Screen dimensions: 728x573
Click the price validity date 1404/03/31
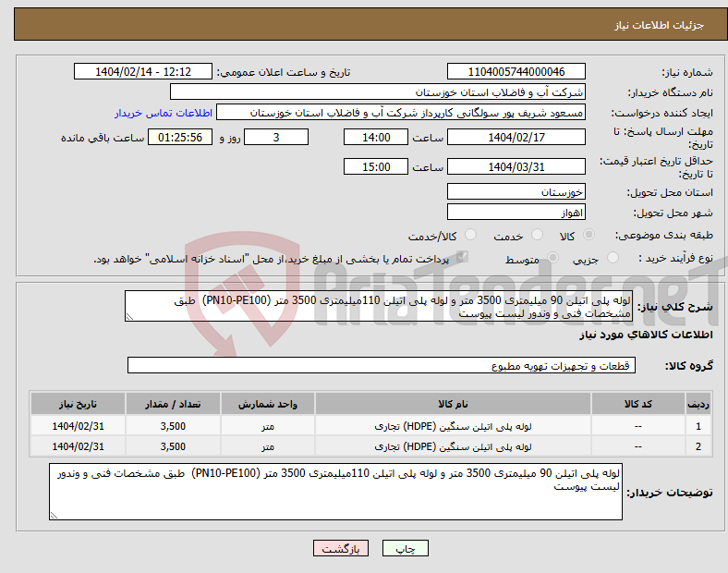click(x=516, y=166)
